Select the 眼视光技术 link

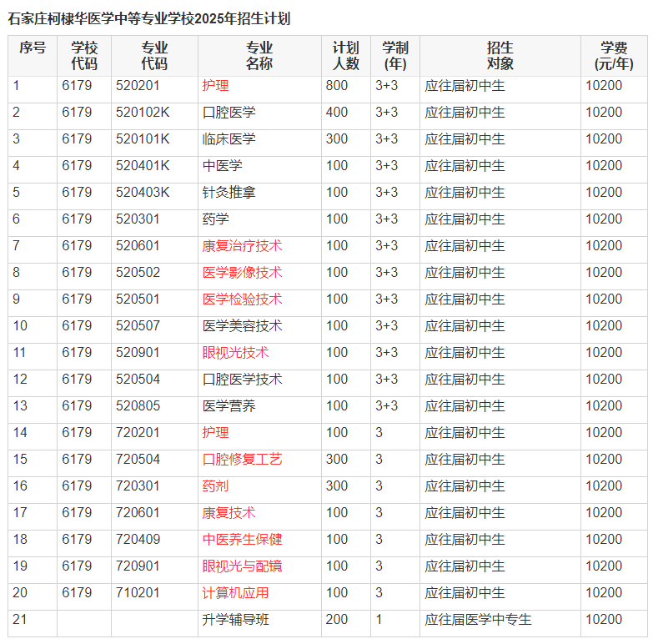tap(235, 353)
